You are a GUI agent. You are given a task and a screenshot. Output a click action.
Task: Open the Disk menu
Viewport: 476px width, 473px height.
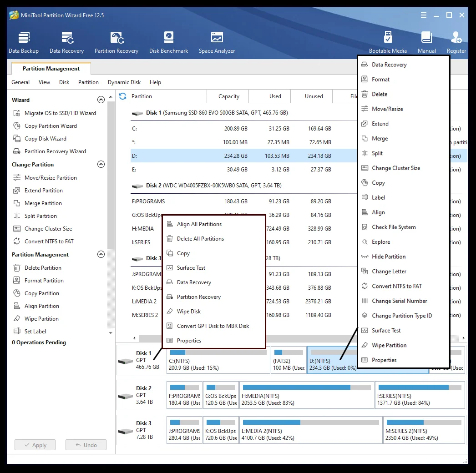pyautogui.click(x=64, y=82)
